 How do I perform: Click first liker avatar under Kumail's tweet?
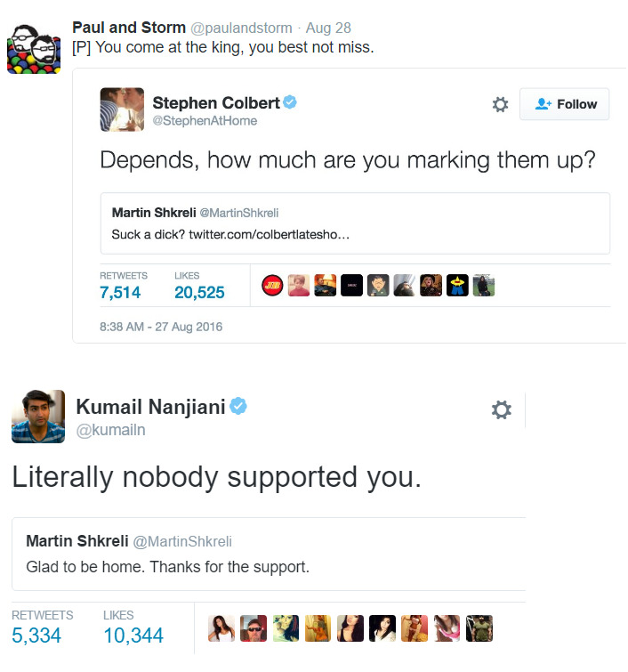221,628
